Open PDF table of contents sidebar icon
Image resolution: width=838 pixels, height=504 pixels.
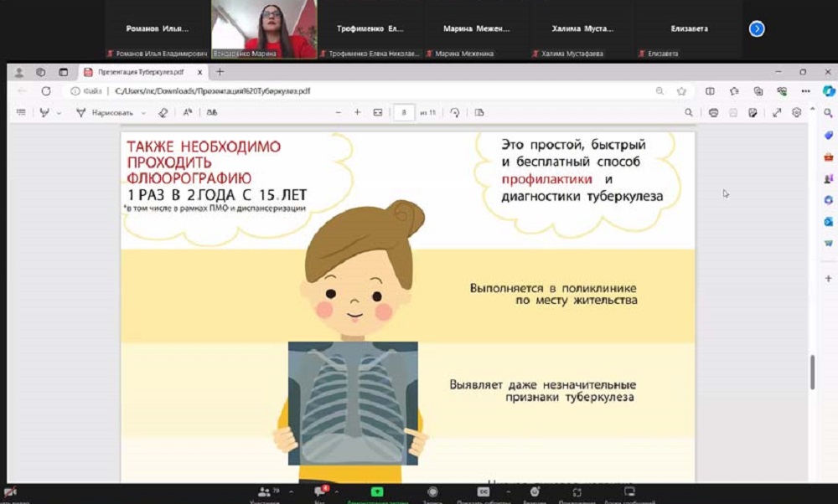[x=21, y=112]
